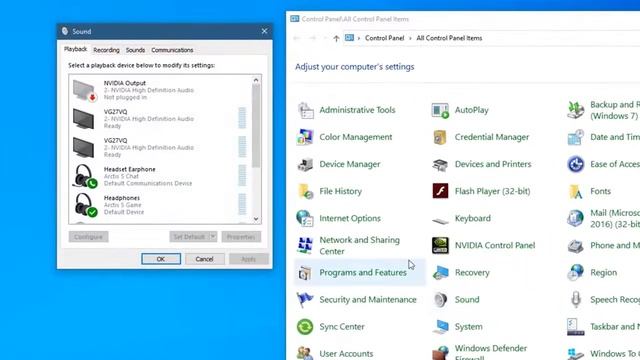The width and height of the screenshot is (640, 360).
Task: Open Backup and Restore icon
Action: pos(576,110)
